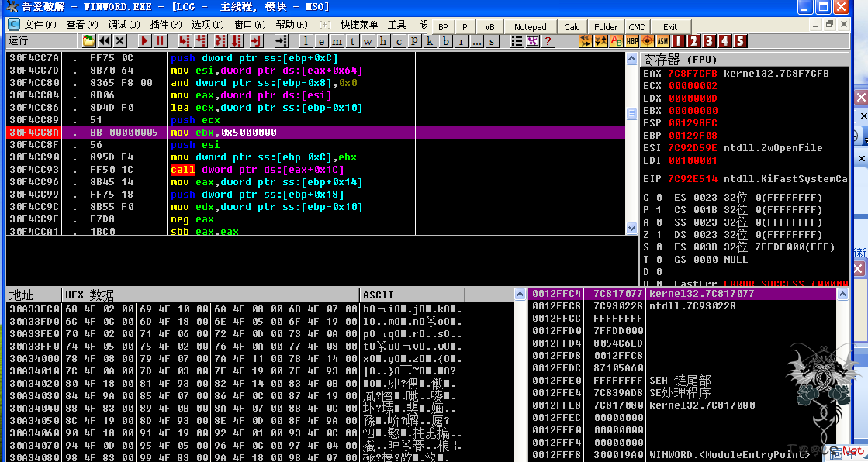Click the Step over icon
The height and width of the screenshot is (462, 868).
tap(200, 41)
